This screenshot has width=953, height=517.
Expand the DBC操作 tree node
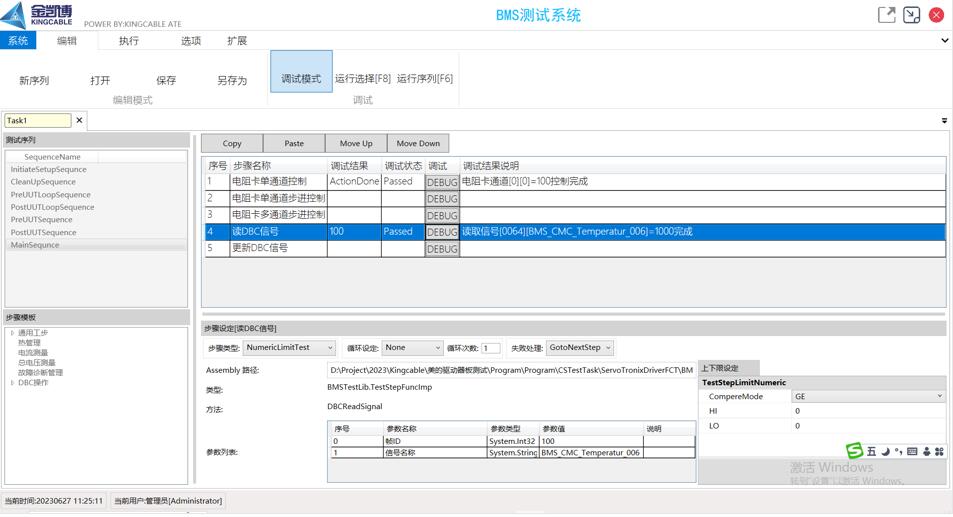[12, 383]
